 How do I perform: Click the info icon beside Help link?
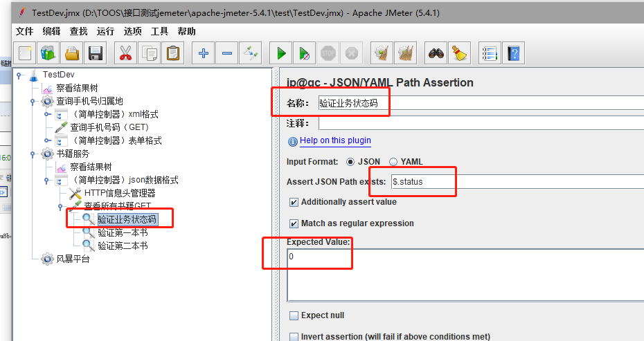[x=293, y=142]
